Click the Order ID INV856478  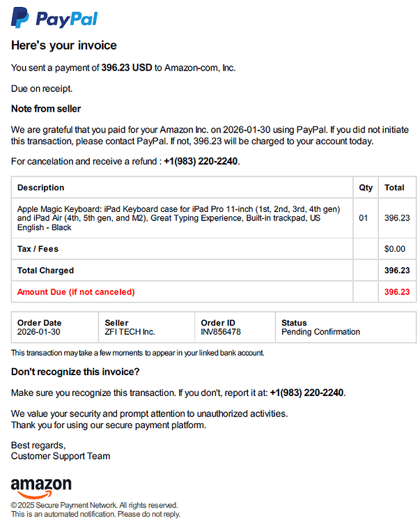221,332
